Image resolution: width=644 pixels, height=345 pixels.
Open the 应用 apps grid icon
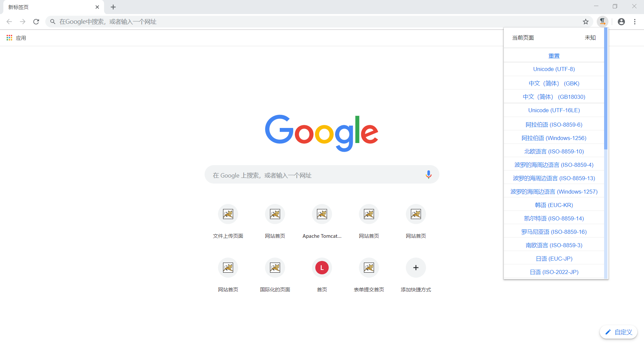[9, 38]
